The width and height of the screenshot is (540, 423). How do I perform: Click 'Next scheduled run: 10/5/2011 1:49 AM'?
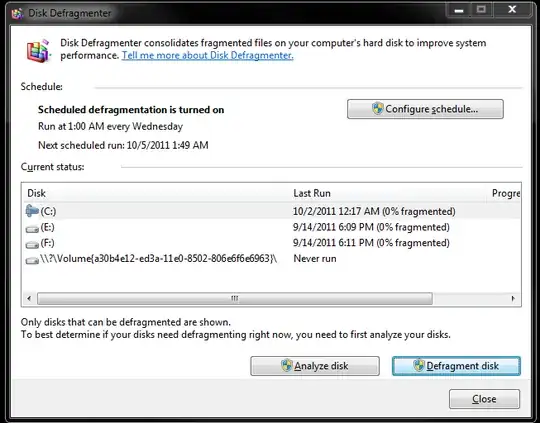click(123, 145)
